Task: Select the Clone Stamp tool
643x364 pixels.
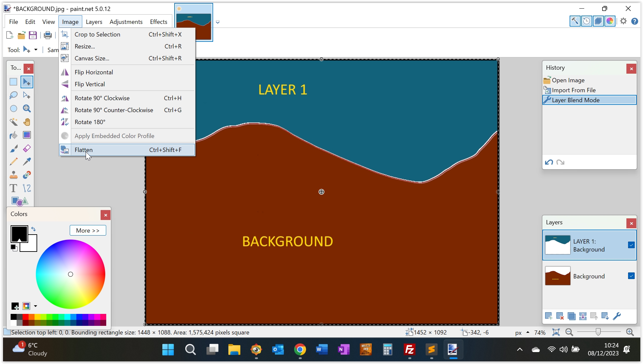Action: click(14, 175)
